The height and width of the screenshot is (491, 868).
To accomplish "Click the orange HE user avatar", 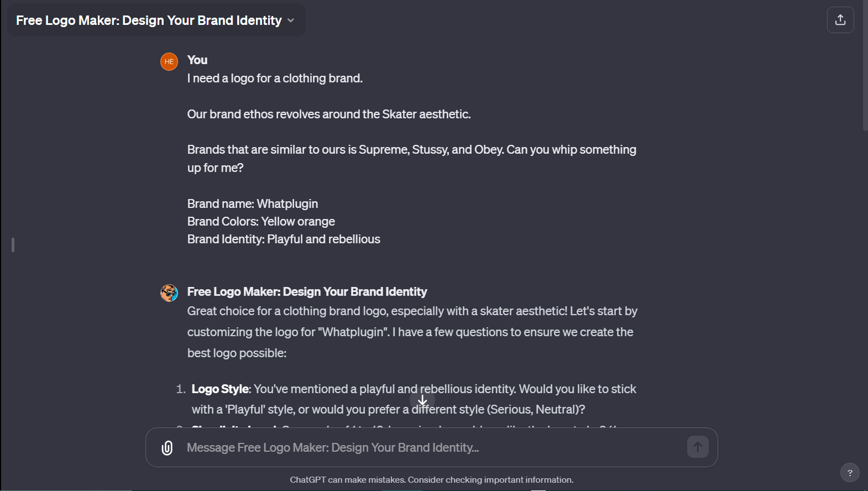I will [169, 61].
